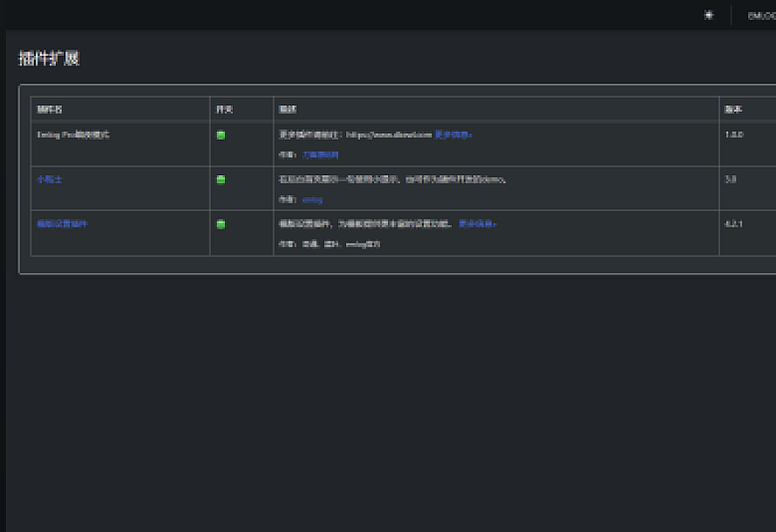Open the EMLOG user menu in header

[x=760, y=15]
